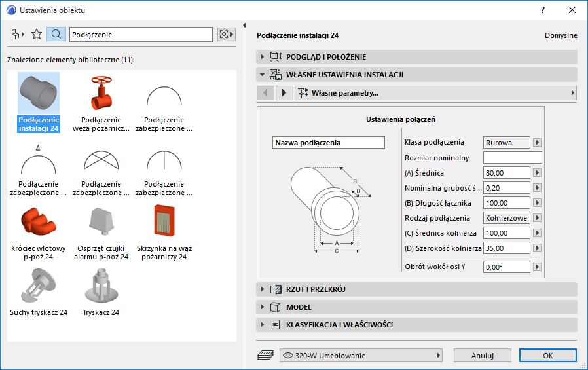Click the layers icon beside layer selector
The width and height of the screenshot is (588, 370).
pos(265,355)
